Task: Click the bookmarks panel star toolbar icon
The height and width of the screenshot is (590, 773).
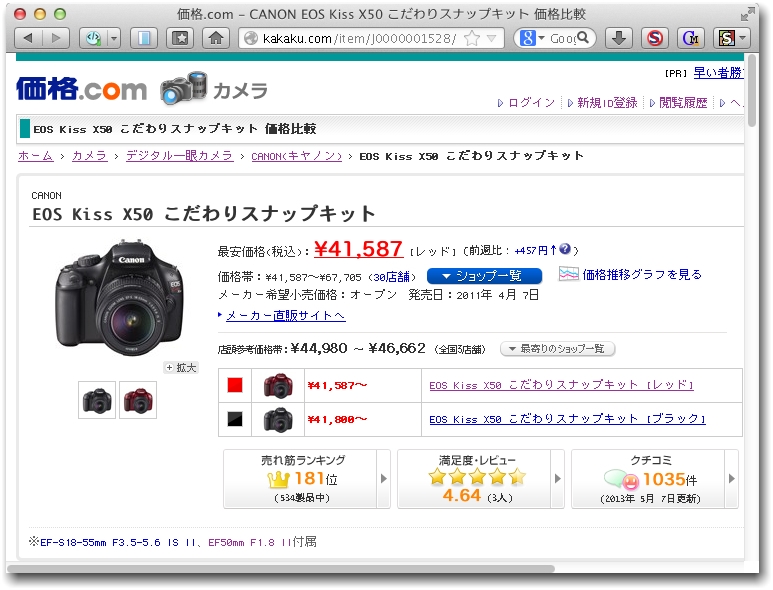Action: click(x=180, y=38)
